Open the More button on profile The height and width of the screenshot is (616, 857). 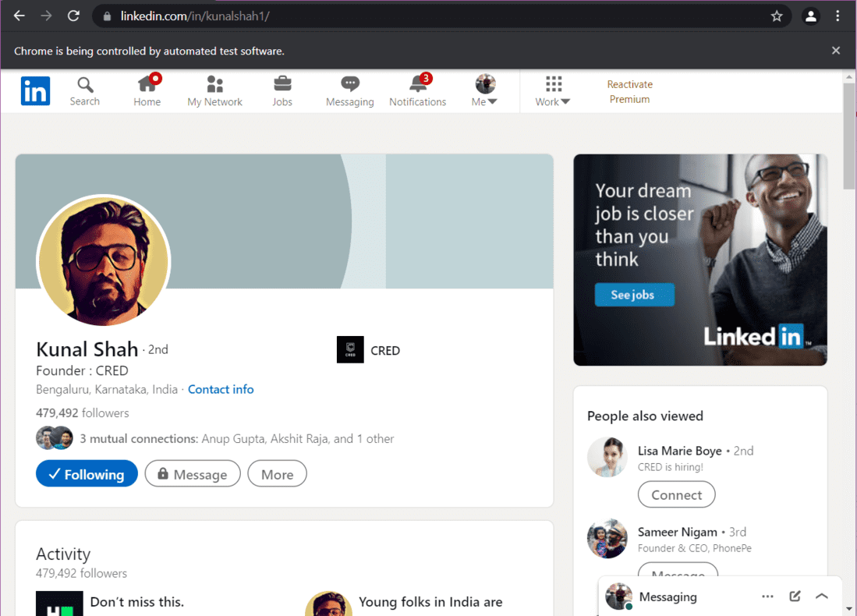(277, 474)
